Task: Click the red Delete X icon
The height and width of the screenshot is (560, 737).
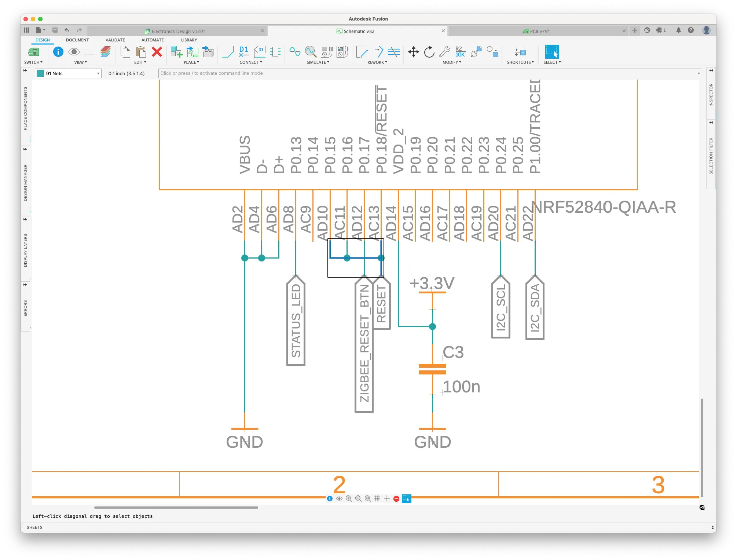Action: (x=157, y=52)
